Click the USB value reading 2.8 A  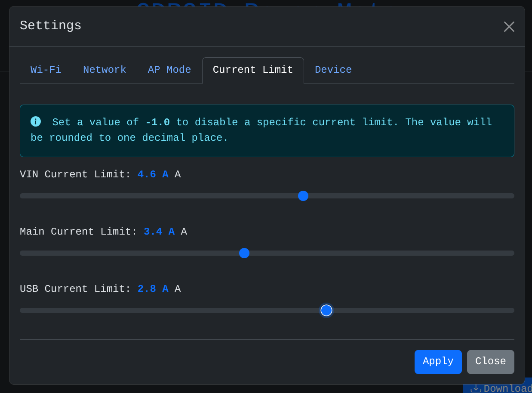[x=153, y=289]
